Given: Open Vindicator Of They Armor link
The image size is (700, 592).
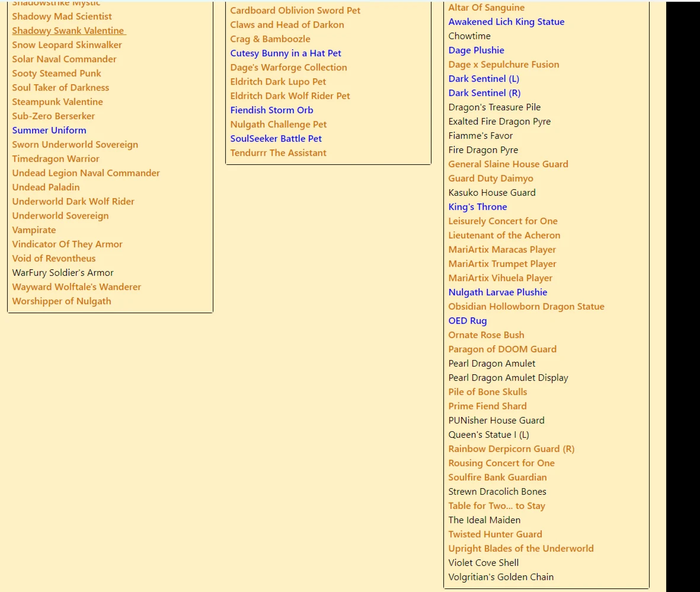Looking at the screenshot, I should click(67, 244).
